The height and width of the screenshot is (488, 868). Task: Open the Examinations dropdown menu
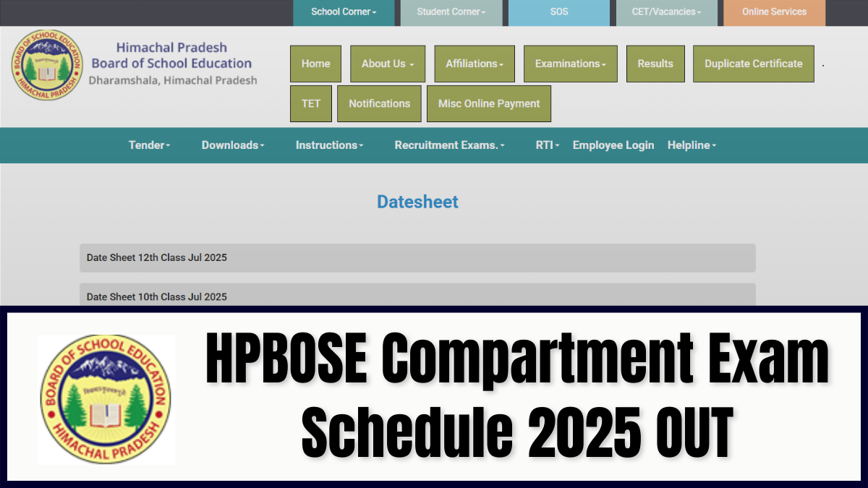pyautogui.click(x=571, y=64)
